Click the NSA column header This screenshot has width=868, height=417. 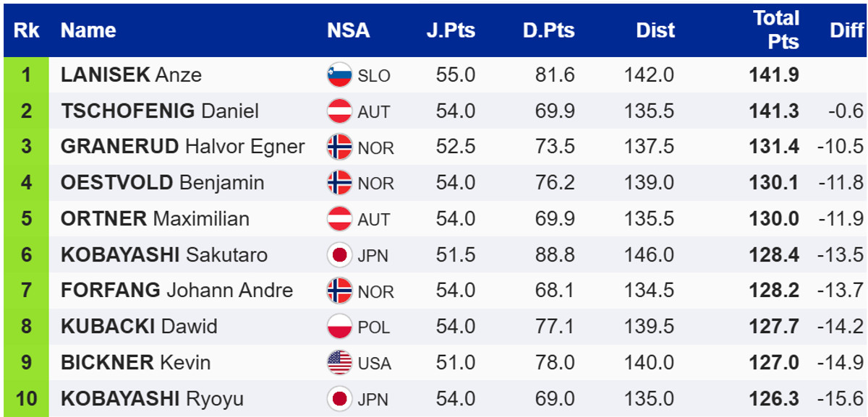tap(348, 30)
